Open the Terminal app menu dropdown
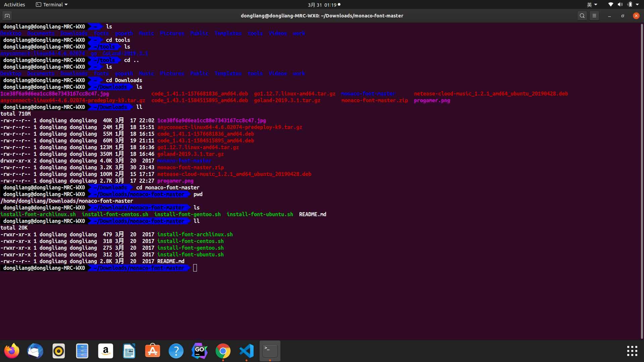 coord(52,5)
